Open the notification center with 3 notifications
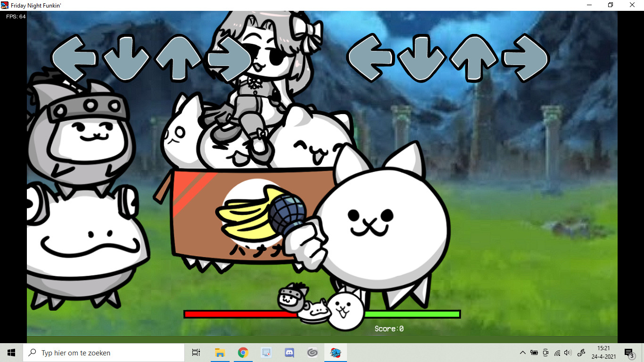This screenshot has height=362, width=644. tap(629, 353)
